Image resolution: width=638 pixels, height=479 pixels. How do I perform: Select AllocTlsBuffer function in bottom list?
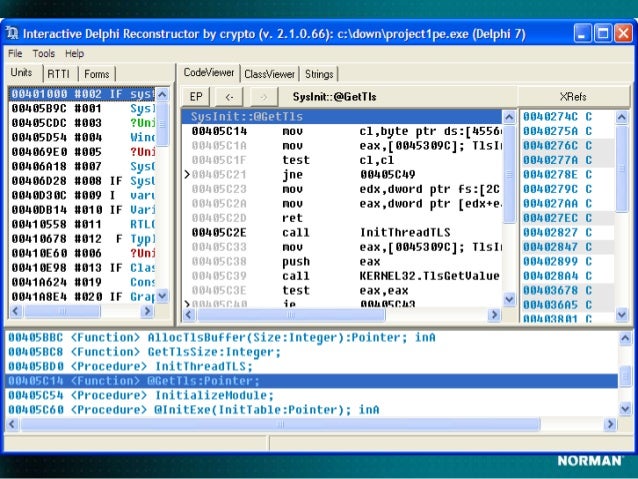coord(312,338)
